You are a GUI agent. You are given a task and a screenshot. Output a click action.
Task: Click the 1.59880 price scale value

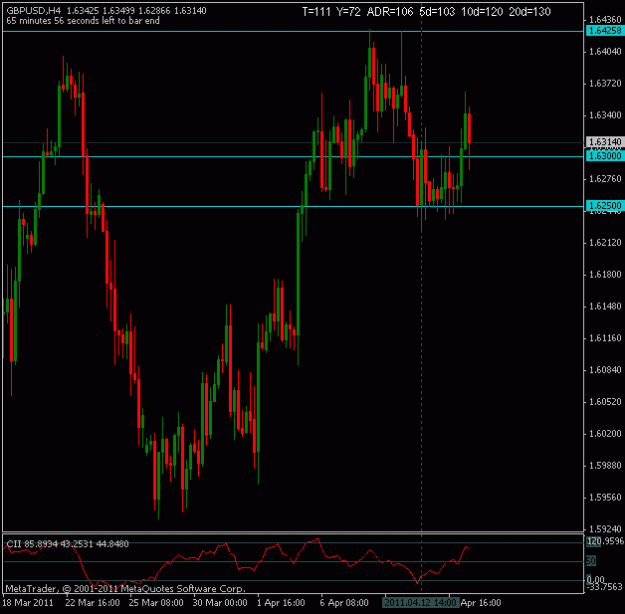click(605, 466)
